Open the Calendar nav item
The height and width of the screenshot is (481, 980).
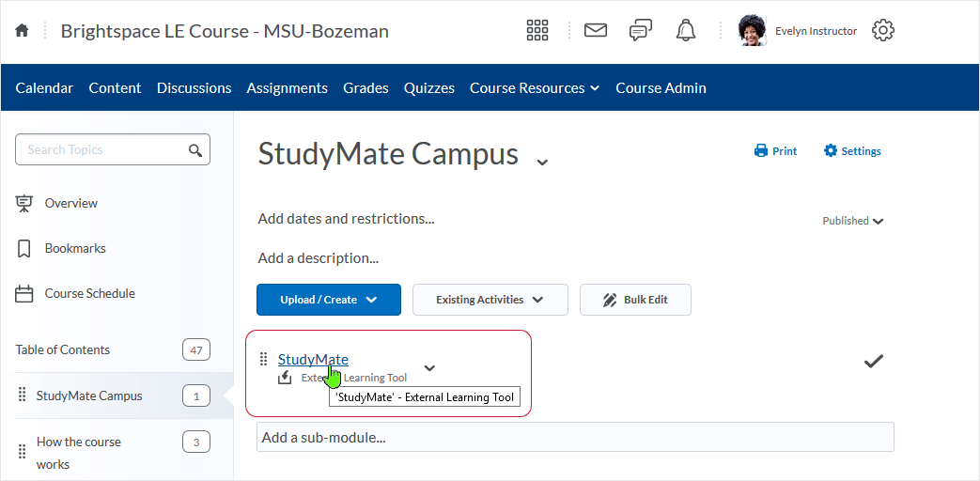click(44, 88)
